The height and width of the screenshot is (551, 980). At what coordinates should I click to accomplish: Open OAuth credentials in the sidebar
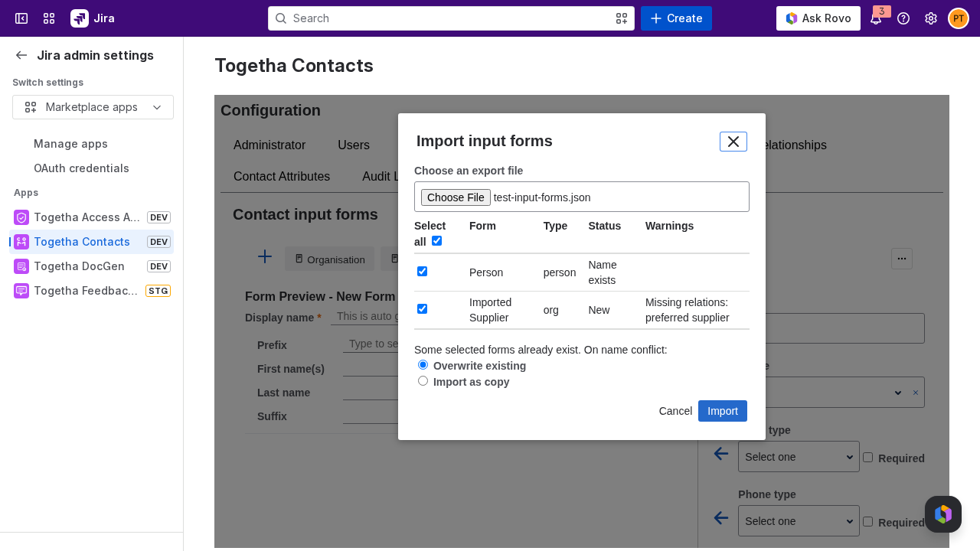pyautogui.click(x=81, y=168)
